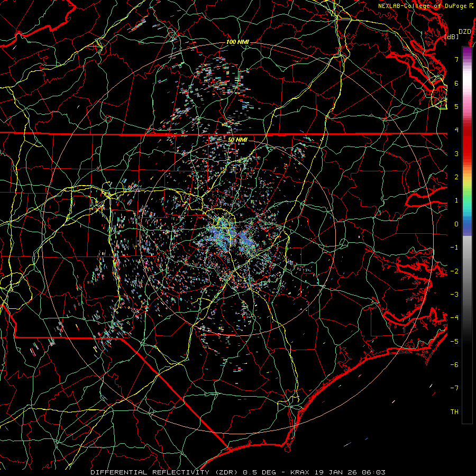This screenshot has width=476, height=476.
Task: Click the -1 dB scale label
Action: tap(454, 248)
